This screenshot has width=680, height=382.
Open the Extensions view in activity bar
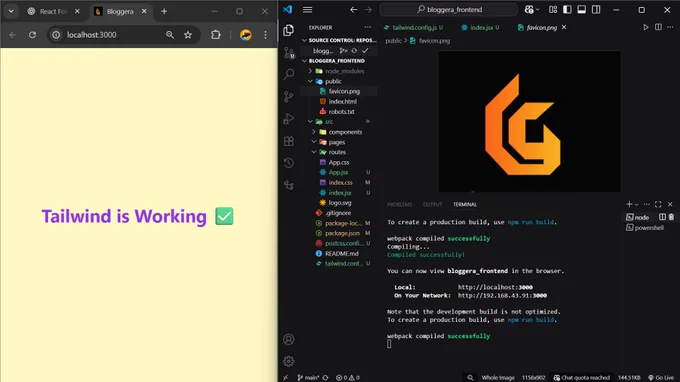point(288,141)
